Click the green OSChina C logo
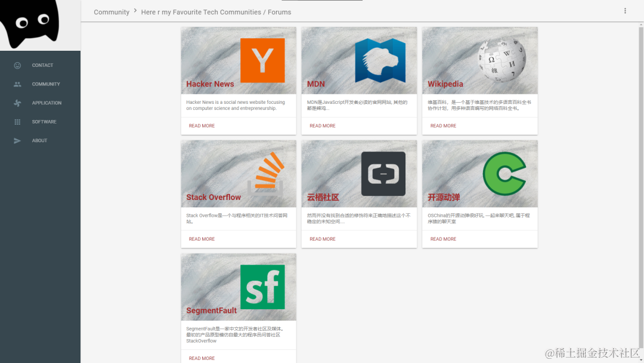Image resolution: width=644 pixels, height=363 pixels. [504, 174]
